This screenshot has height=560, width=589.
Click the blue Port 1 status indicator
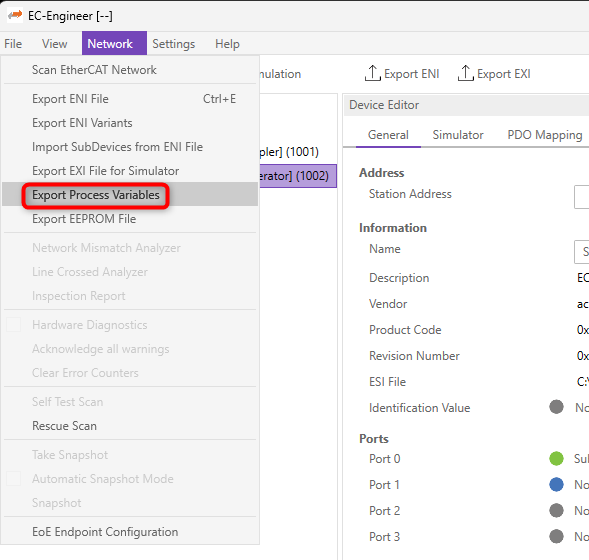pyautogui.click(x=556, y=485)
